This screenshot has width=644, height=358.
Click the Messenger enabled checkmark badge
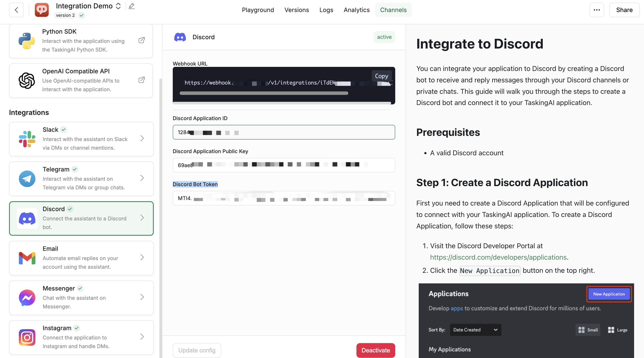pos(80,288)
